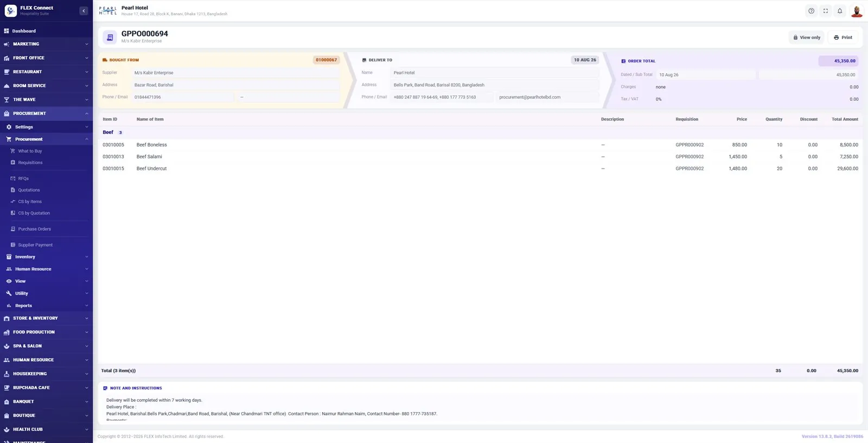Open What to Buy
Image resolution: width=868 pixels, height=443 pixels.
pos(30,151)
